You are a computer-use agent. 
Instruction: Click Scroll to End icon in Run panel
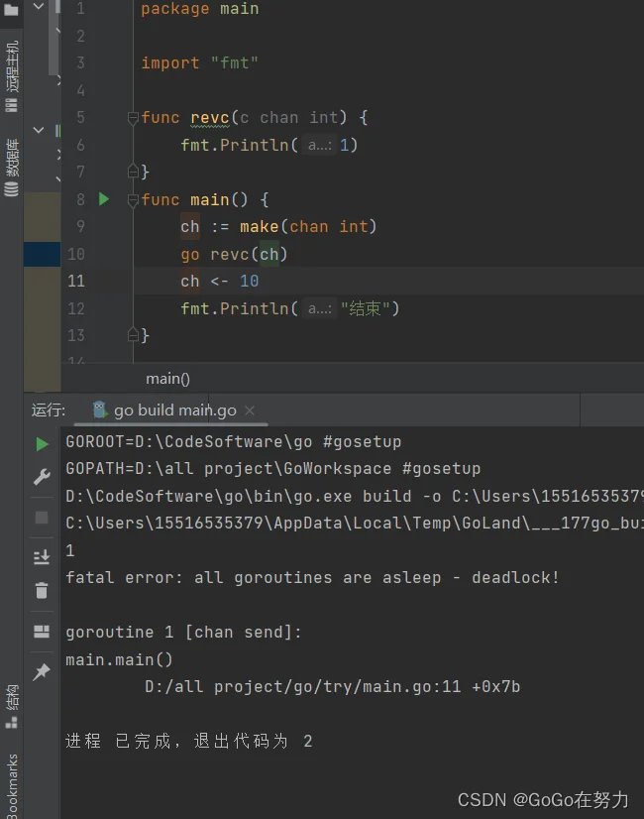[x=42, y=557]
